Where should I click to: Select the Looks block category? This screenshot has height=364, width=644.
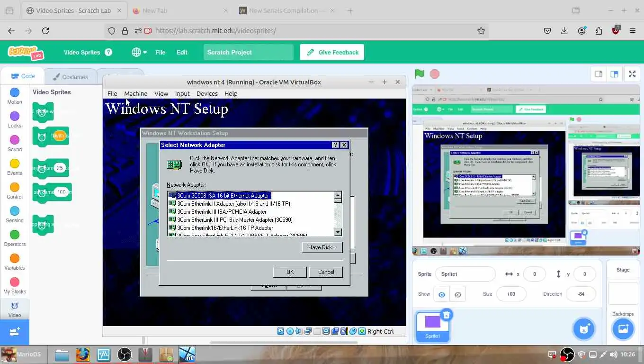click(15, 120)
